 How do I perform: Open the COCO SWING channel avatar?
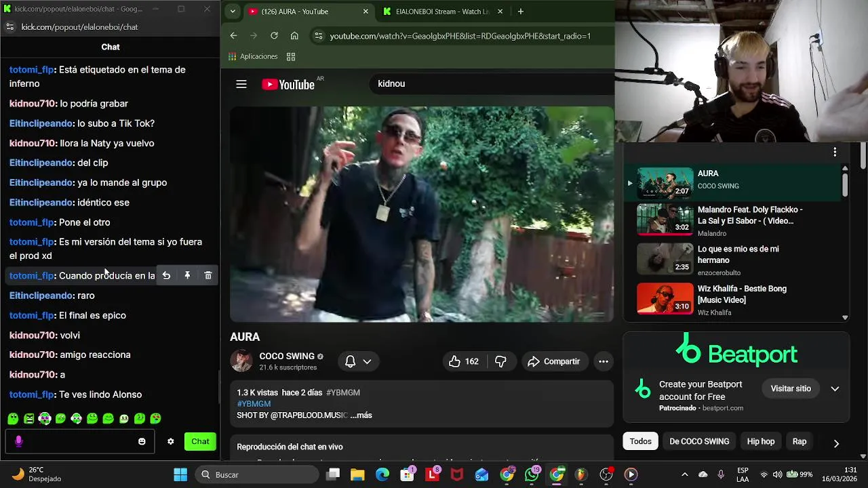(241, 361)
